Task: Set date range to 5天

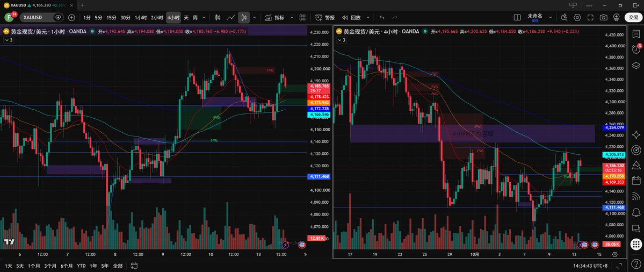Action: click(x=20, y=266)
